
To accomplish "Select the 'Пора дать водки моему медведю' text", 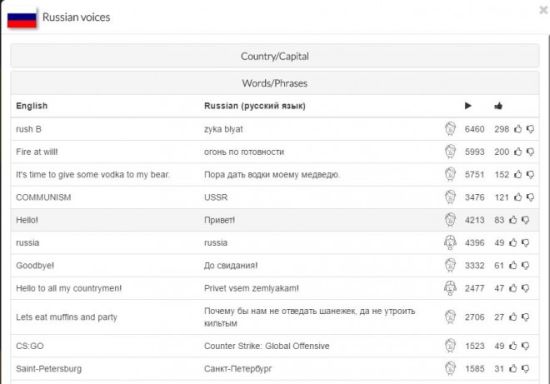I will click(x=272, y=174).
